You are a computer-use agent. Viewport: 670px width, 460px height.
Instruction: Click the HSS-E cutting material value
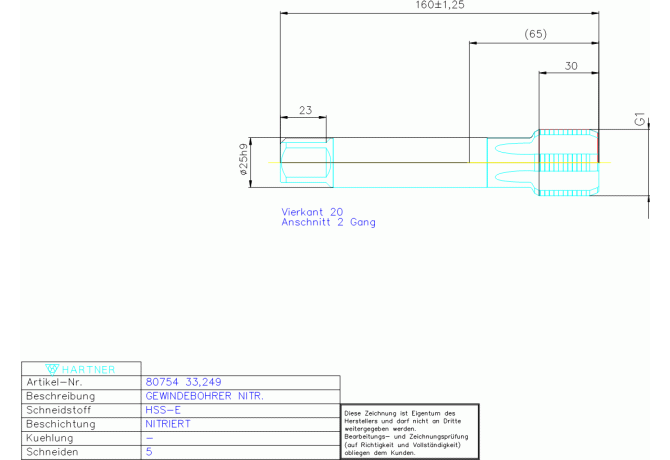163,410
